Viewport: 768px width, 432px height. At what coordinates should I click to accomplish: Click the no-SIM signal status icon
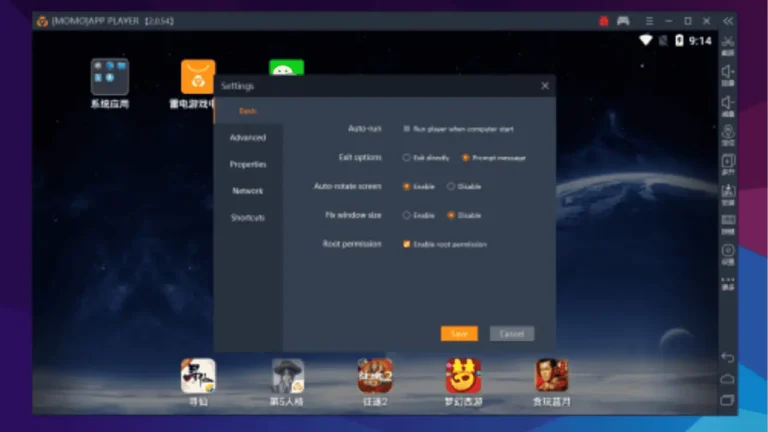663,41
